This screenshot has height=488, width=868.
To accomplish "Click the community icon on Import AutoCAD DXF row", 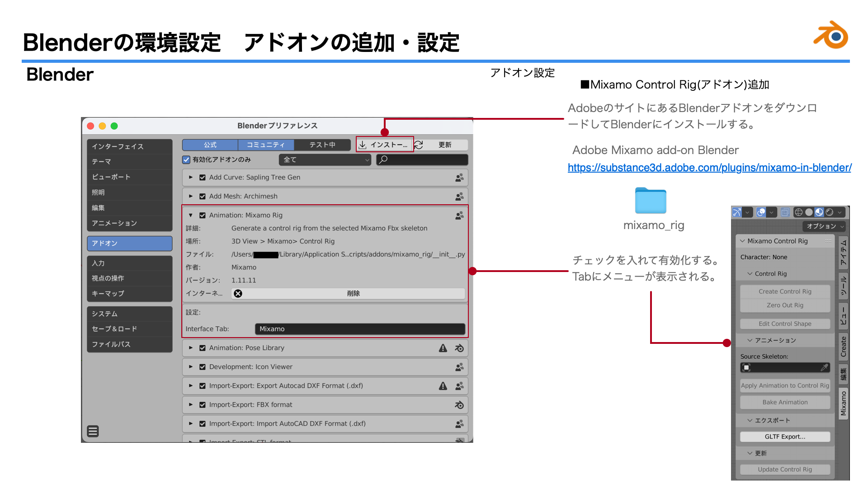I will [x=459, y=424].
